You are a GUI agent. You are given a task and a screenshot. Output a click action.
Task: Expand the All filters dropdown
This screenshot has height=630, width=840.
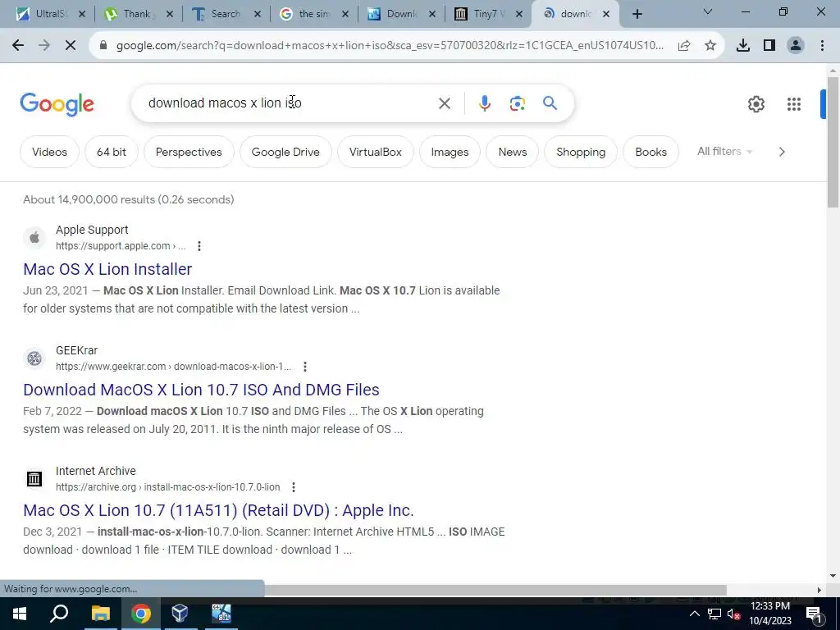tap(724, 152)
